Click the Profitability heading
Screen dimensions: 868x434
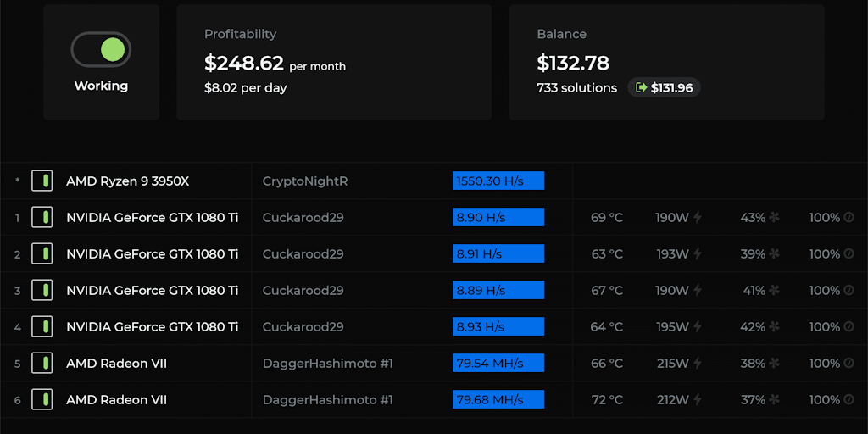[x=240, y=34]
